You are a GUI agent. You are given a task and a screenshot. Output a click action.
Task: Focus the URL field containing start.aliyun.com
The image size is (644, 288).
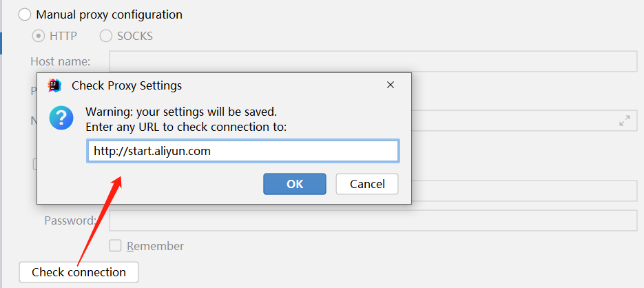(242, 151)
